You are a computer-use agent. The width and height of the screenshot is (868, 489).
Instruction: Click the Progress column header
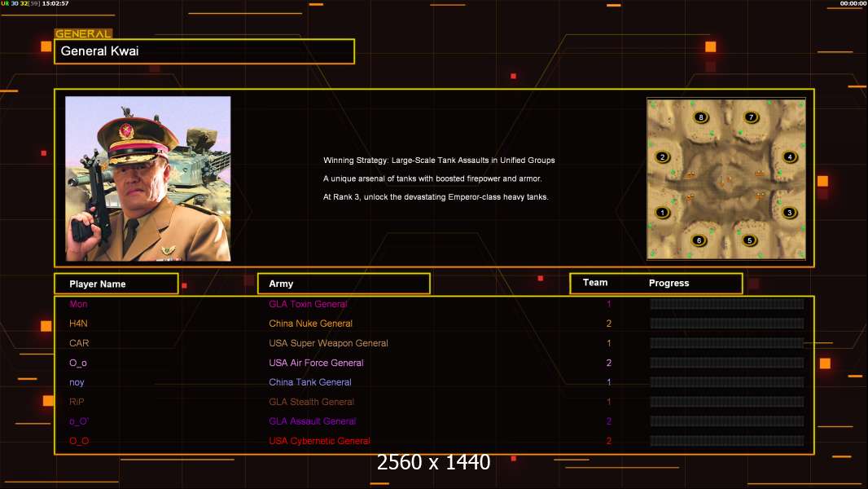point(669,283)
